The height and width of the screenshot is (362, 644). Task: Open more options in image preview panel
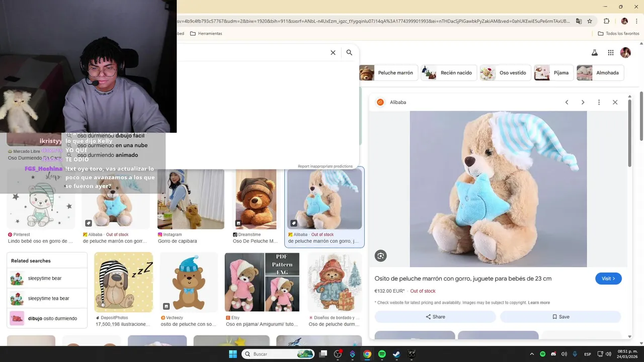(599, 102)
